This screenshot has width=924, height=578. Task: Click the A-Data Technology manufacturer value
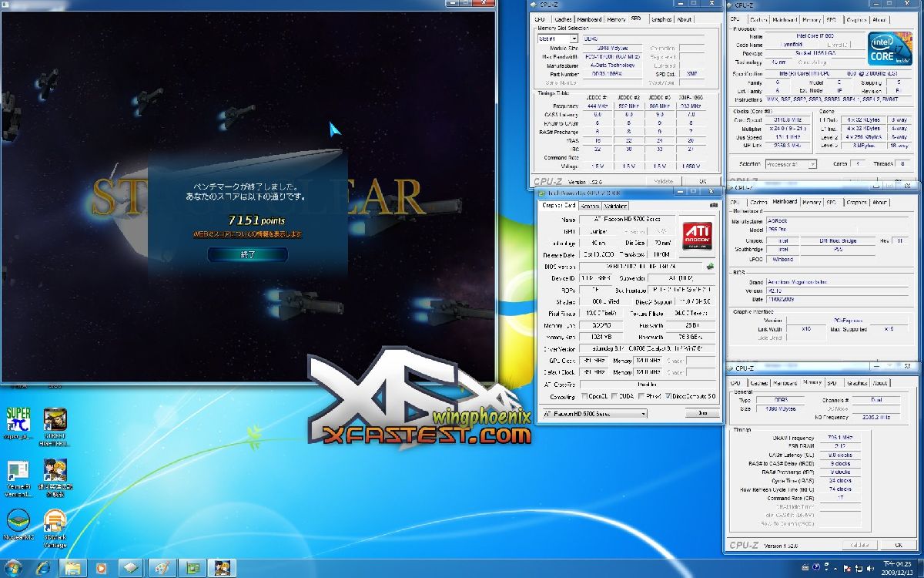[x=612, y=66]
